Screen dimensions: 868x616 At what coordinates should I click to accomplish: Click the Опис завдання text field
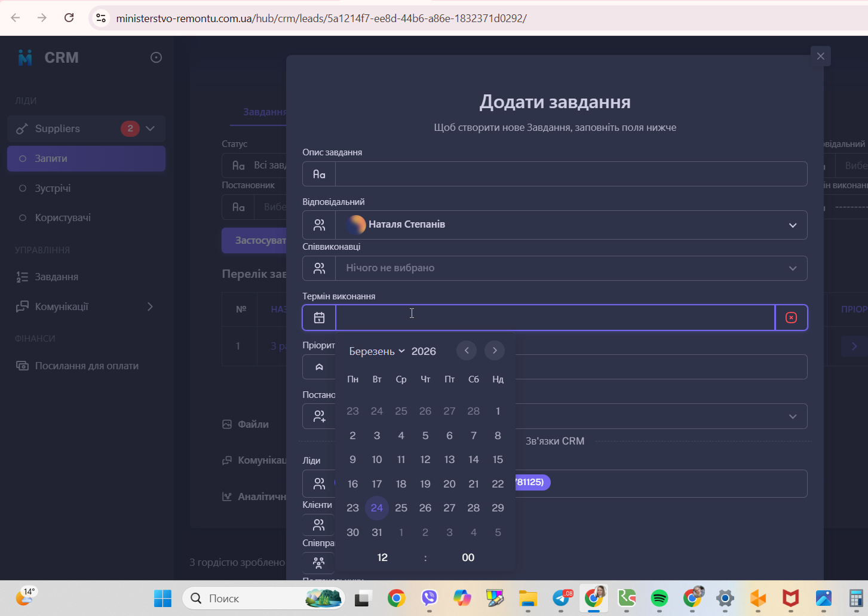[571, 174]
